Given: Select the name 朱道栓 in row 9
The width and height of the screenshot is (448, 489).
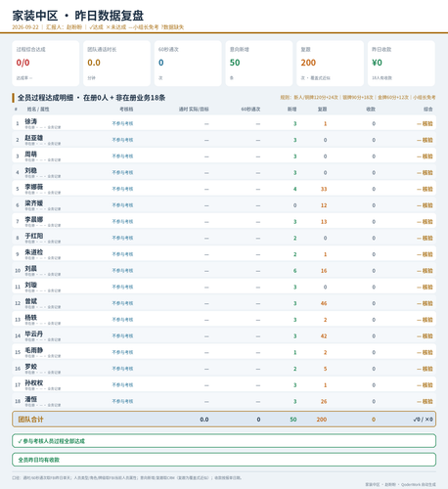Looking at the screenshot, I should pos(34,252).
